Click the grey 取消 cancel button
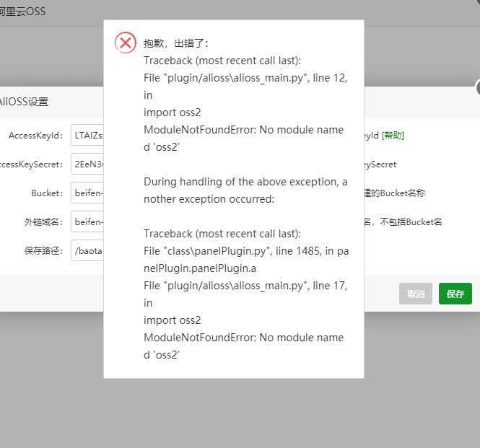The width and height of the screenshot is (480, 448). (x=416, y=294)
